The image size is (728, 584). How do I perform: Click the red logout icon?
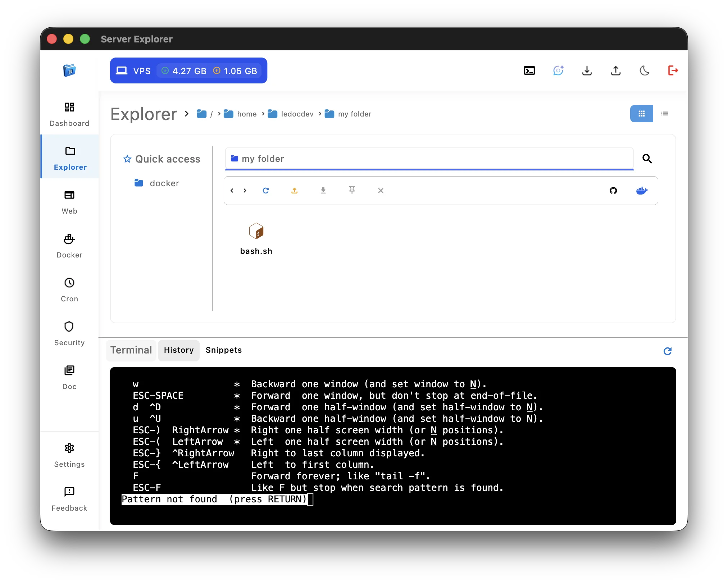coord(673,70)
